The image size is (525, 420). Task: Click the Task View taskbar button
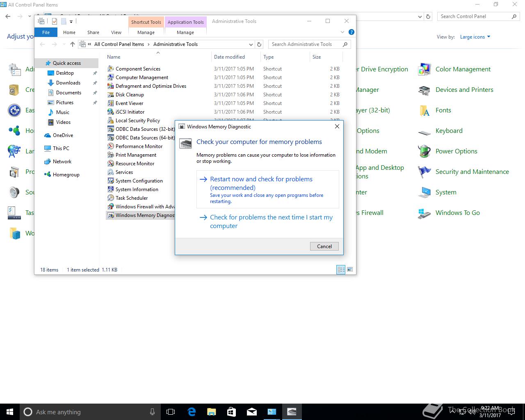(x=171, y=412)
